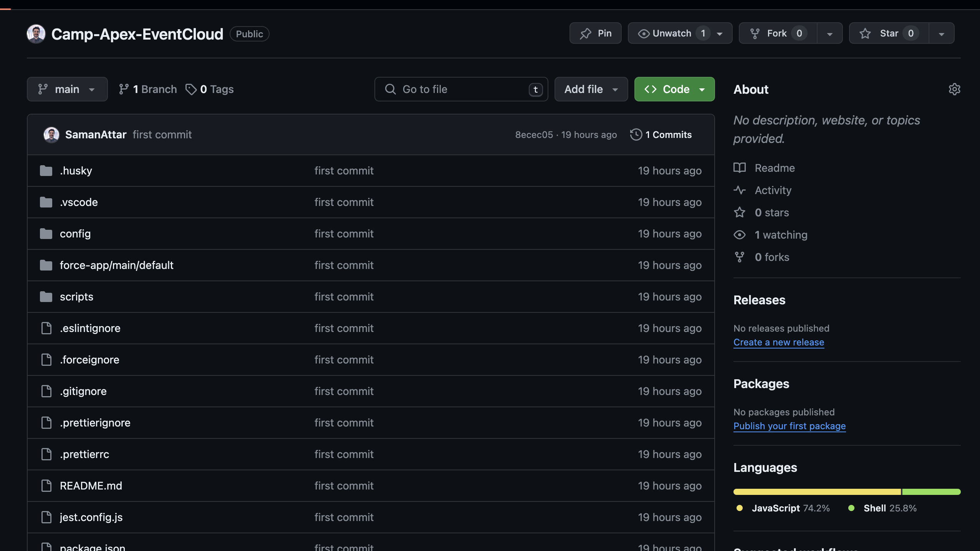
Task: Open SamanAttar author profile link
Action: (x=96, y=134)
